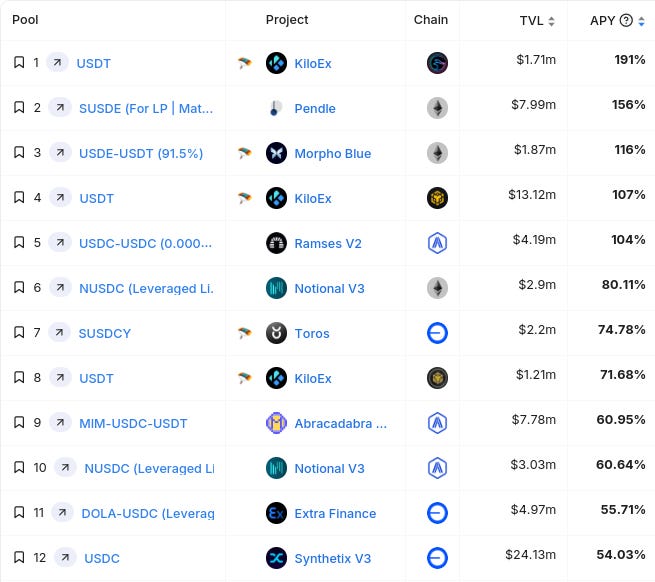Open the SUSDCY pool link
The image size is (655, 582).
pyautogui.click(x=104, y=333)
